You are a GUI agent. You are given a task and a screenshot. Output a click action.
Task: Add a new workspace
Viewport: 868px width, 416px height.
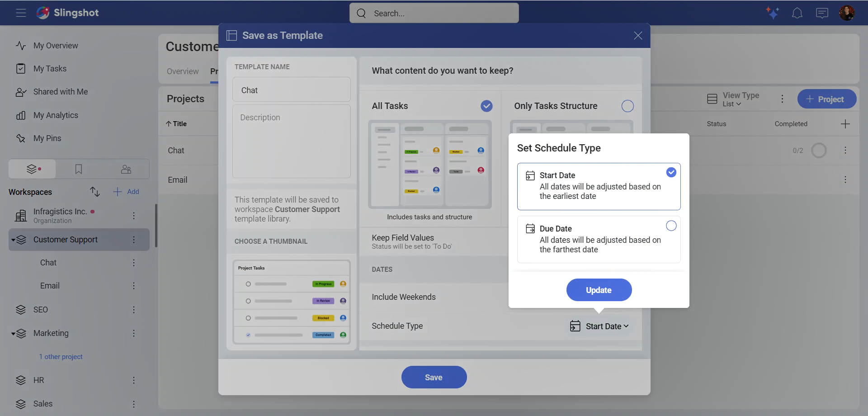coord(126,192)
